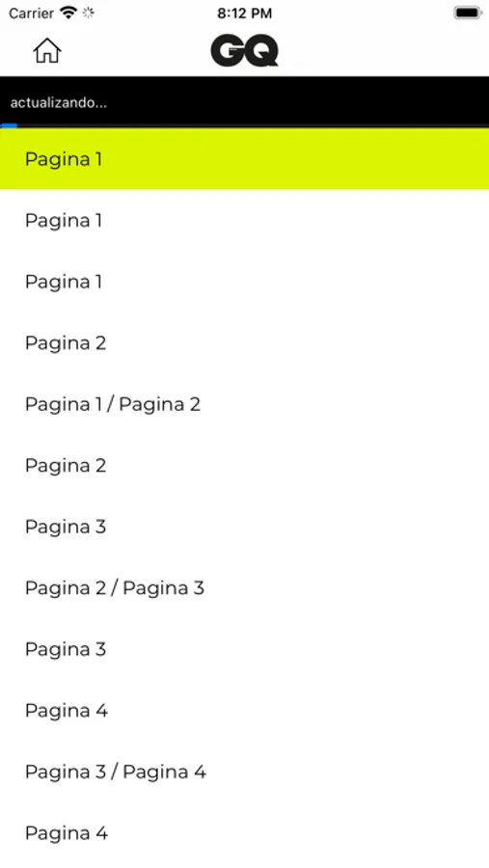Image resolution: width=489 pixels, height=868 pixels.
Task: Click the battery indicator icon
Action: (x=468, y=13)
